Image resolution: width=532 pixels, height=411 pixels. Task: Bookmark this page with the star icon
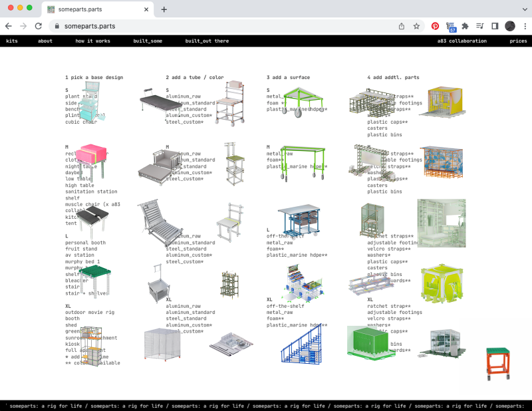pyautogui.click(x=416, y=26)
